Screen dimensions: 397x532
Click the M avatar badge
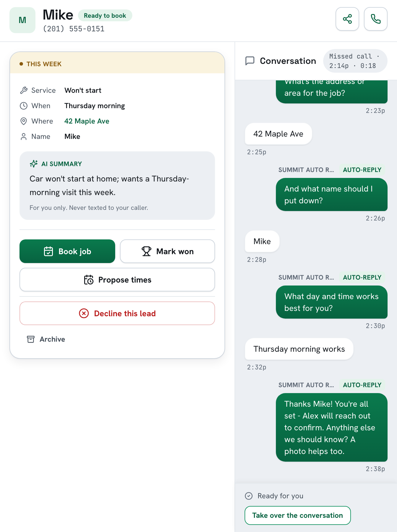click(22, 20)
